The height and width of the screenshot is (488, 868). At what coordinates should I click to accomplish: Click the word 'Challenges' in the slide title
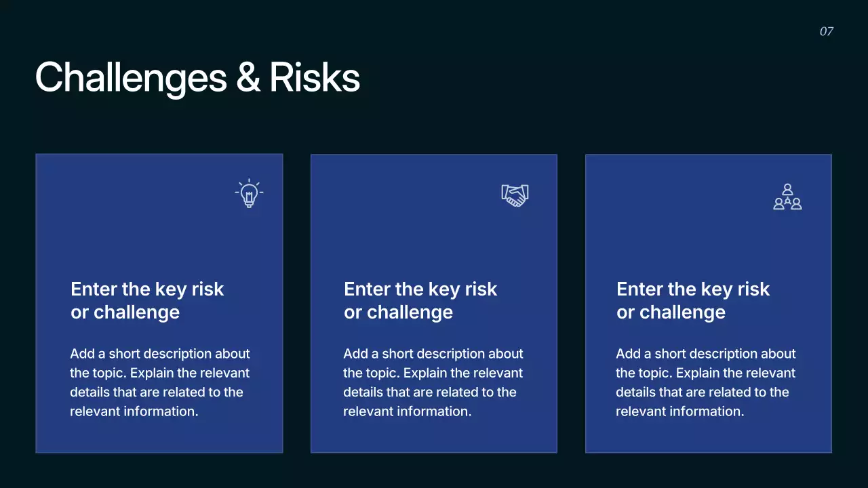[131, 77]
